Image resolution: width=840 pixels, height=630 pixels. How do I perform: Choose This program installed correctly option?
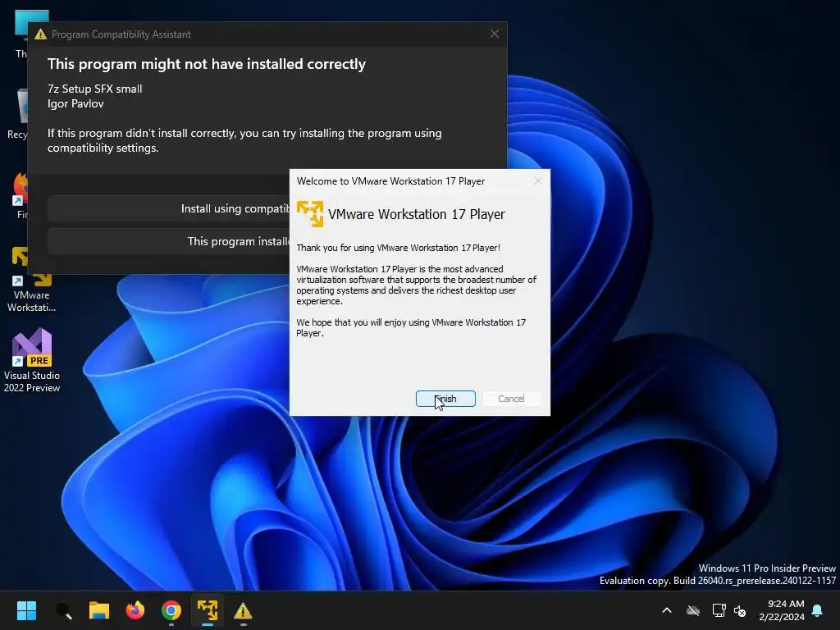tap(169, 241)
